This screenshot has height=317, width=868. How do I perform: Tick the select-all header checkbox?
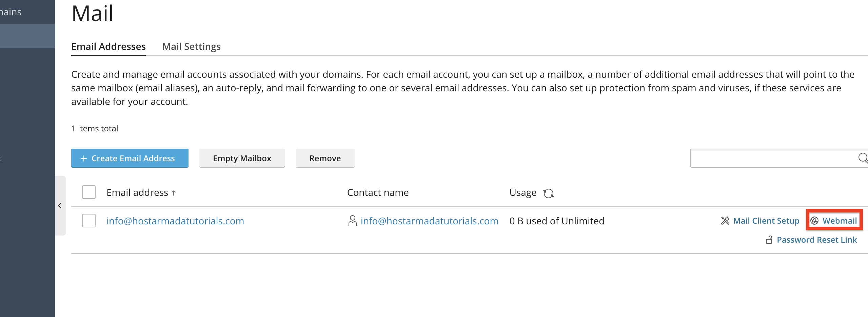pyautogui.click(x=89, y=192)
